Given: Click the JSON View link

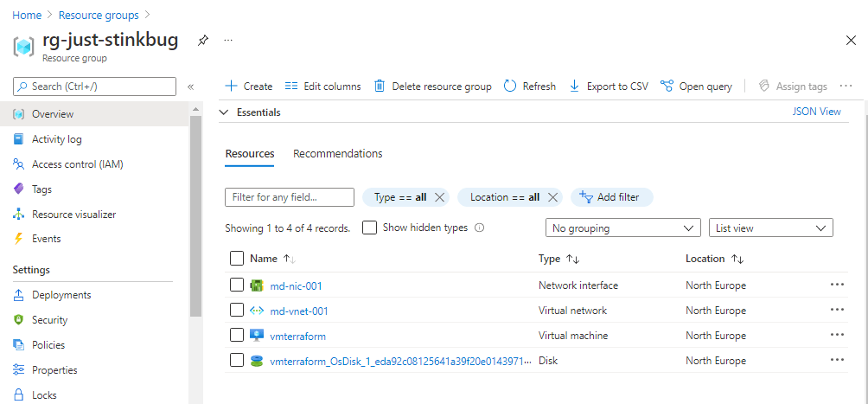Looking at the screenshot, I should click(x=816, y=112).
